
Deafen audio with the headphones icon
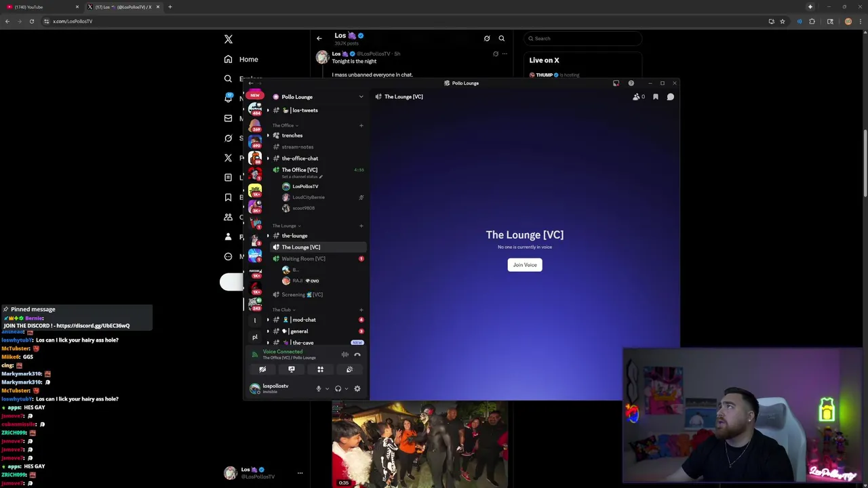(338, 388)
